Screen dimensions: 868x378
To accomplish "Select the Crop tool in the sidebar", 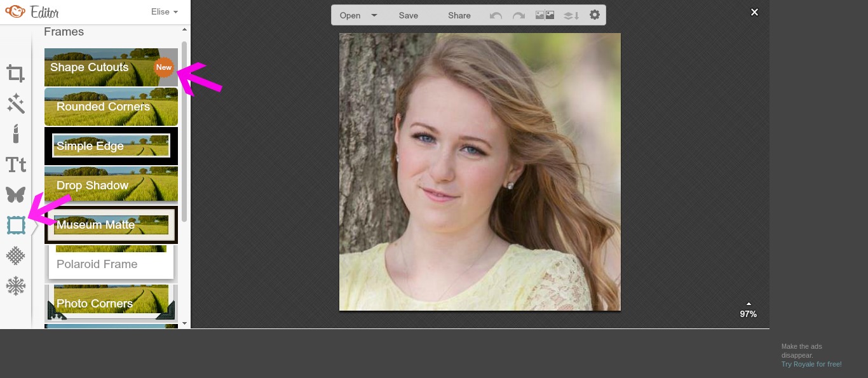I will click(15, 72).
